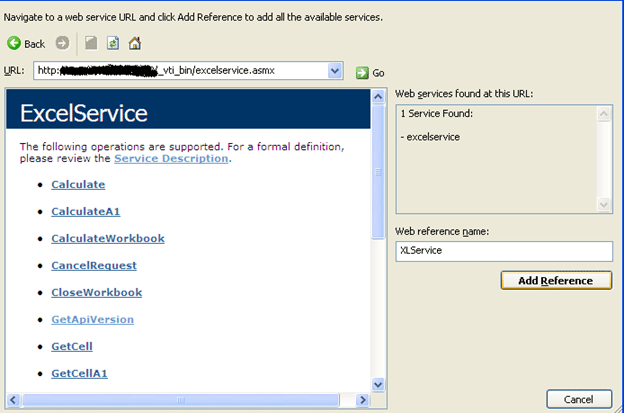624x413 pixels.
Task: Open the Calculate operation link
Action: coord(78,184)
